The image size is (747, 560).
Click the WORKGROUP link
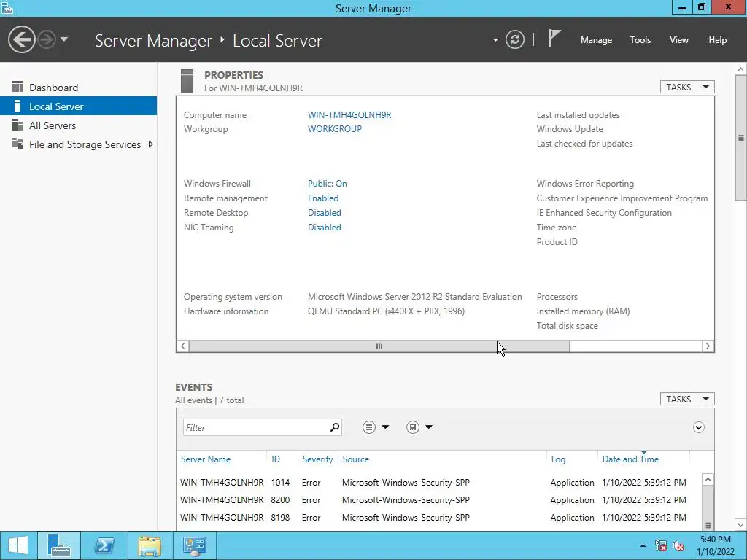[334, 128]
